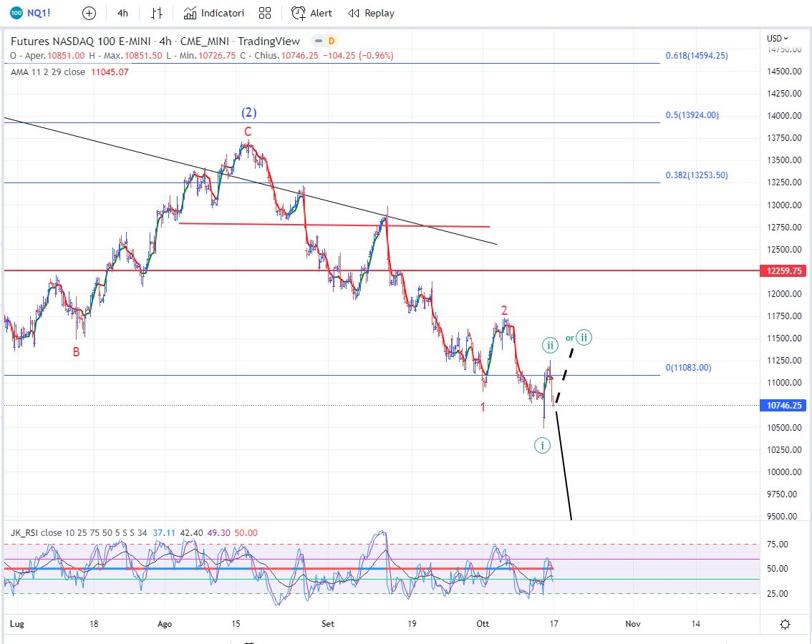This screenshot has width=812, height=644.
Task: Select the red B wave label
Action: point(76,352)
